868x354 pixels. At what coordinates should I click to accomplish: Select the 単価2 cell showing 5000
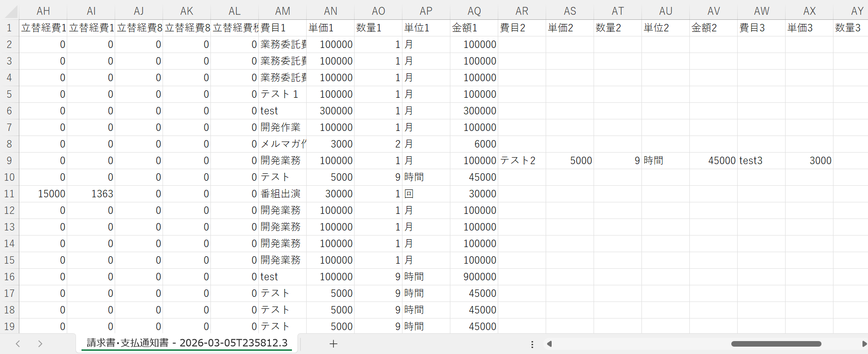[x=570, y=160]
